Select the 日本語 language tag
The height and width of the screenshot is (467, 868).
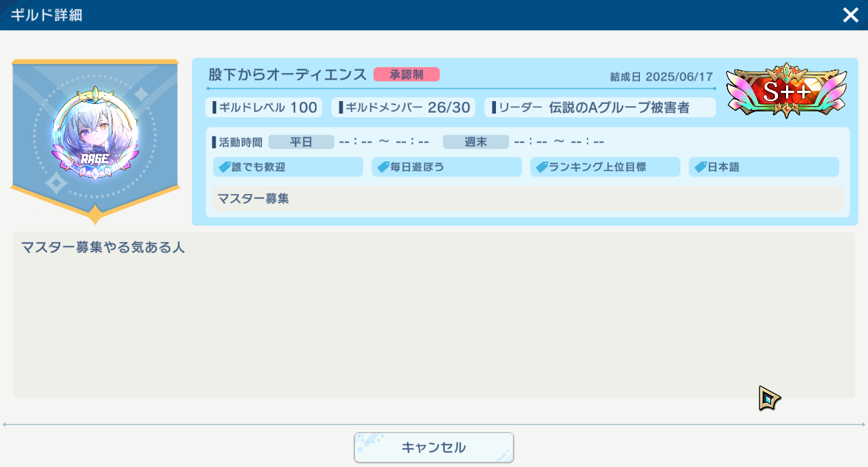tap(763, 167)
